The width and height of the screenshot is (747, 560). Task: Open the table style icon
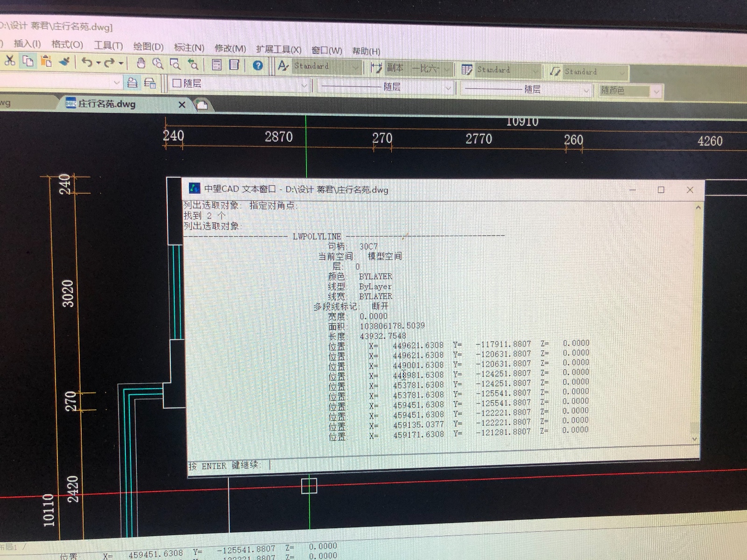click(x=466, y=70)
